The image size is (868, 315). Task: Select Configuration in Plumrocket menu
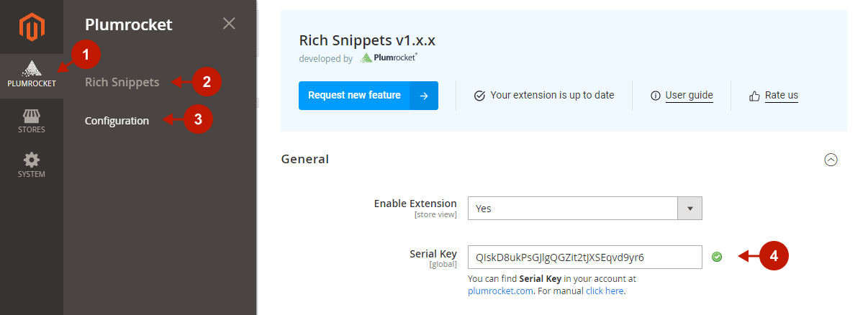coord(117,121)
